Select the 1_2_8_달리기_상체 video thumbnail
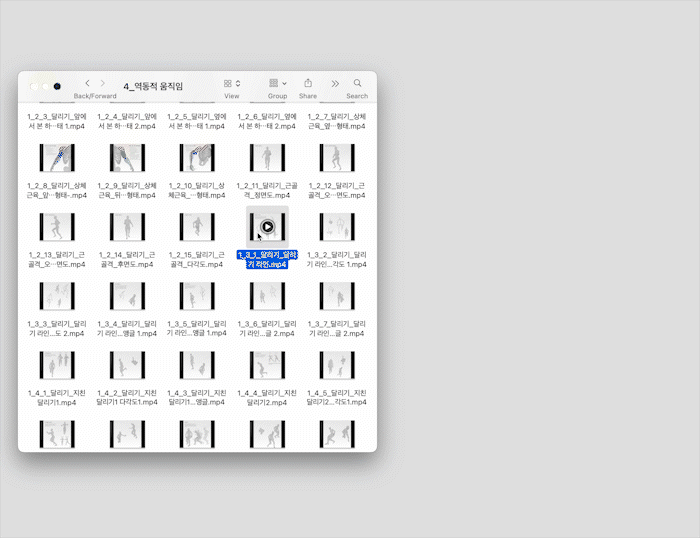 click(x=57, y=157)
